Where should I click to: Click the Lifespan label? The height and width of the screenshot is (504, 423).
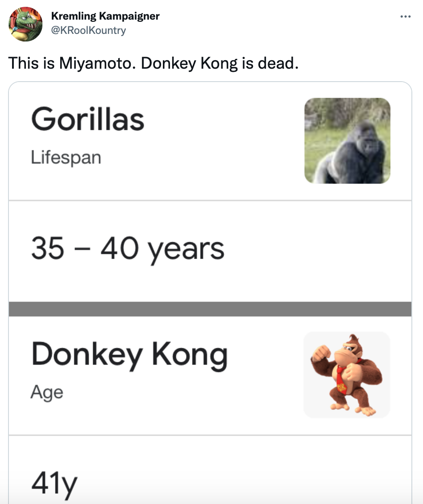coord(66,157)
